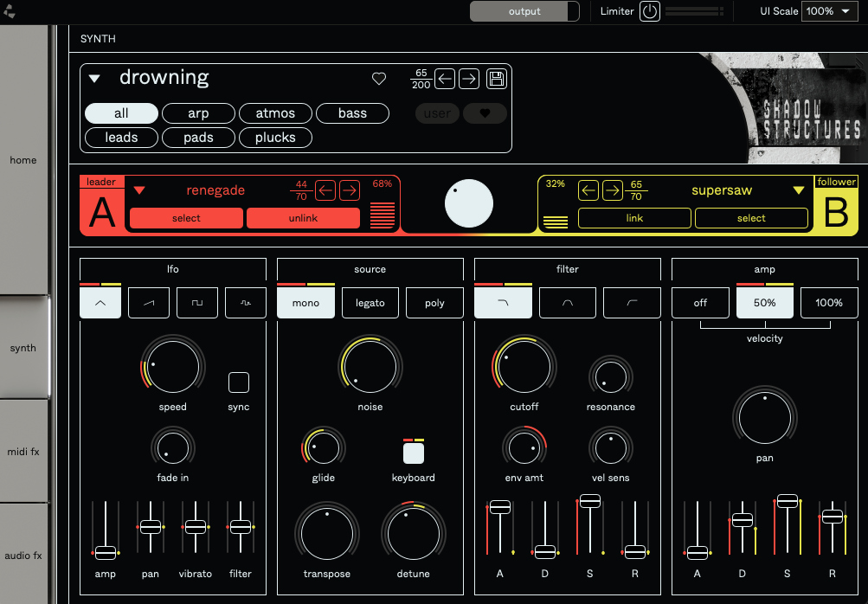
Task: Open the drowning preset dropdown triangle
Action: click(94, 79)
